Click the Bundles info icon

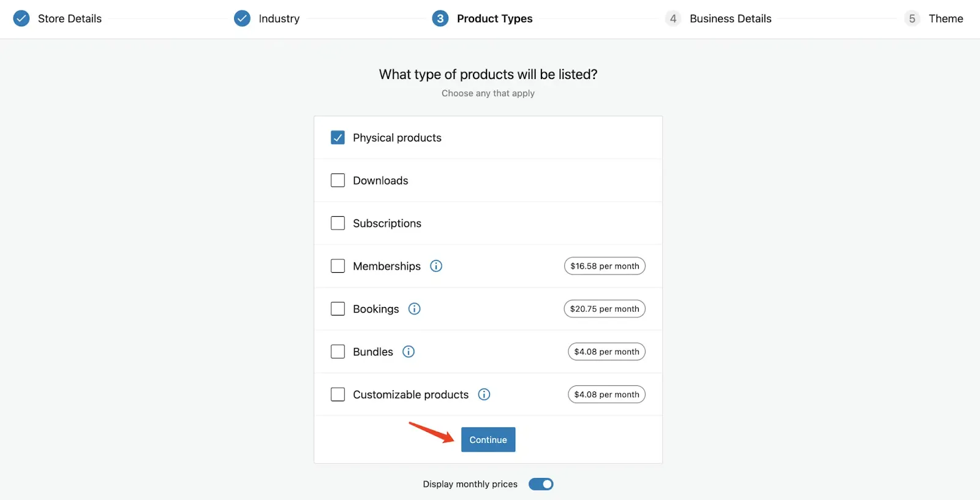[x=409, y=352]
